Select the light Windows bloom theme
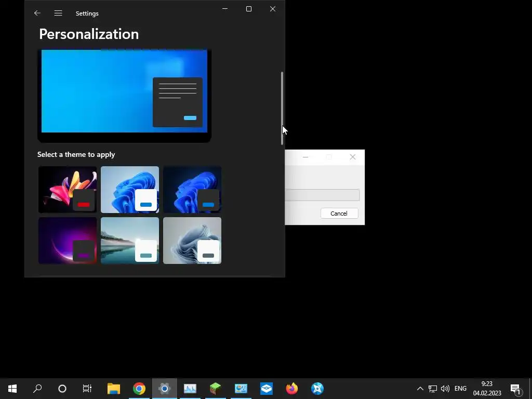Viewport: 532px width, 399px height. [x=130, y=190]
